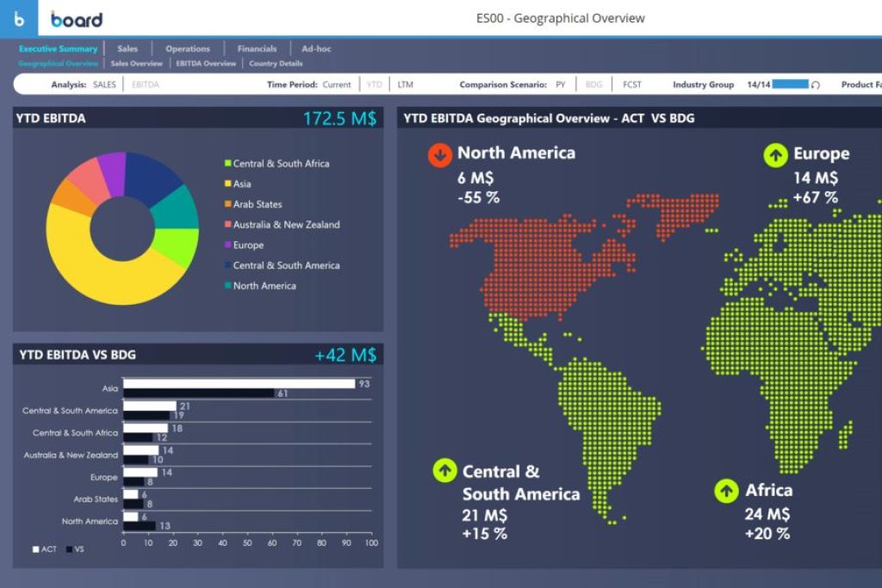Viewport: 882px width, 588px height.
Task: Open the Sales Overview sub-tab
Action: click(137, 64)
